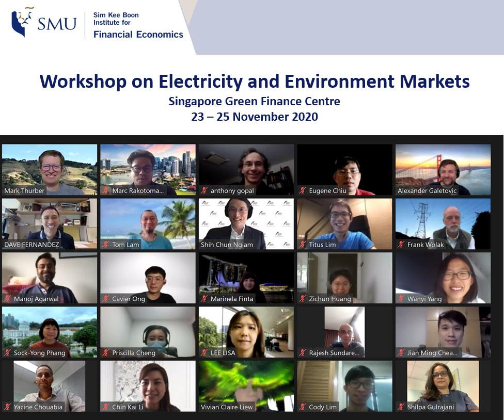Click the muted microphone icon beside anthony gopal
Image resolution: width=504 pixels, height=420 pixels.
tap(204, 189)
